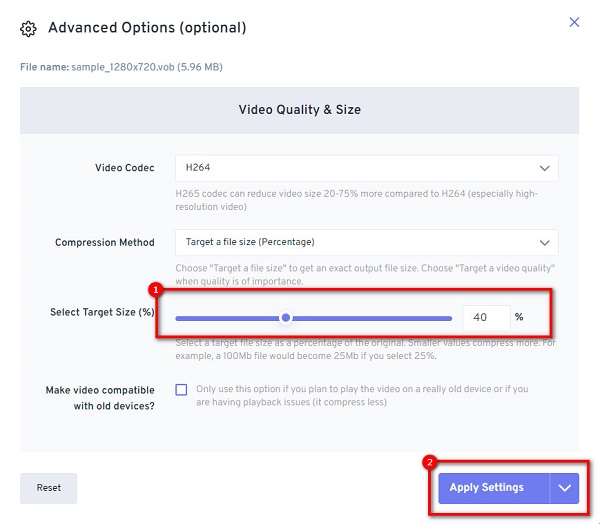Click the target size percentage input field
The width and height of the screenshot is (600, 524).
pyautogui.click(x=486, y=317)
